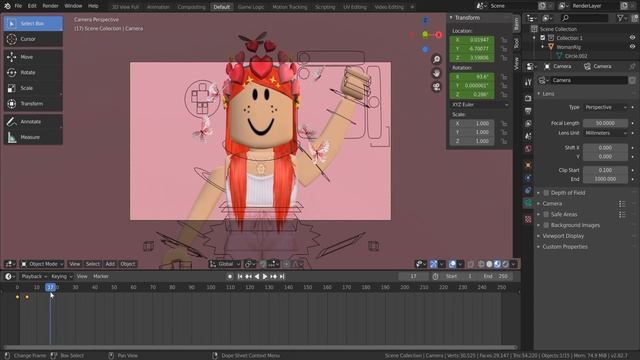Pick the Annotate tool
Image resolution: width=640 pixels, height=360 pixels.
click(x=33, y=122)
